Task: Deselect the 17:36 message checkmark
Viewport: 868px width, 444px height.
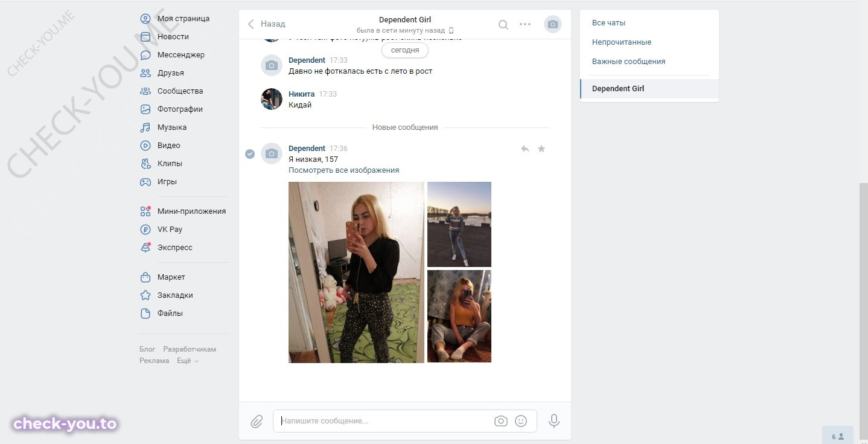Action: click(x=250, y=153)
